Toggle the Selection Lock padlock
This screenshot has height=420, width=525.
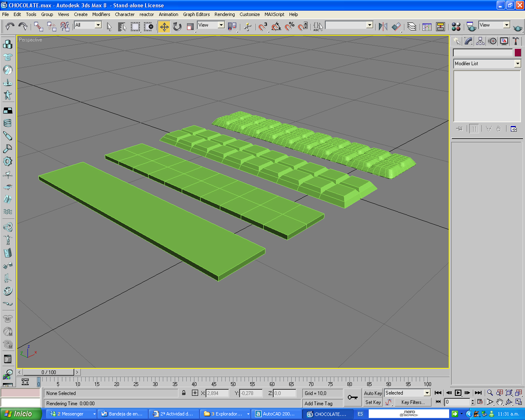(x=184, y=393)
